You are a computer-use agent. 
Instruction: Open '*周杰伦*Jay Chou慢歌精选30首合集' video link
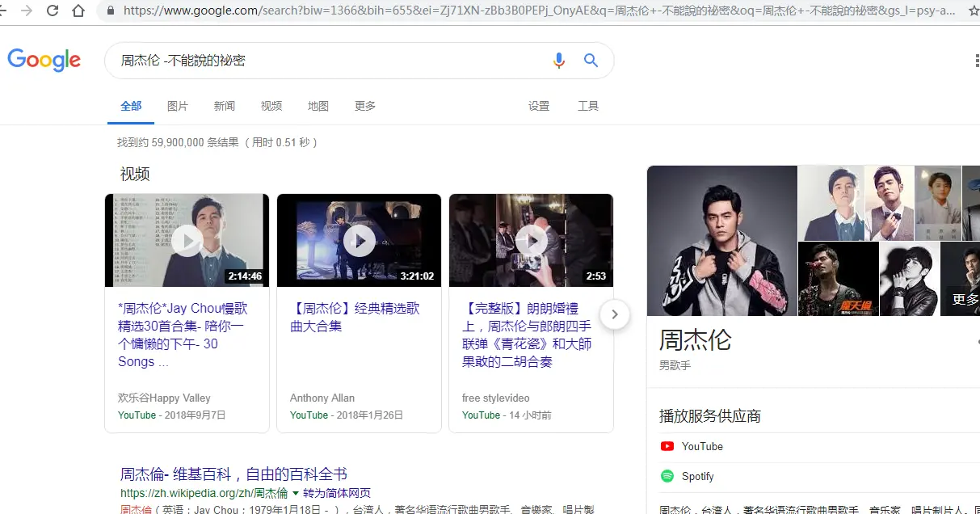coord(183,335)
